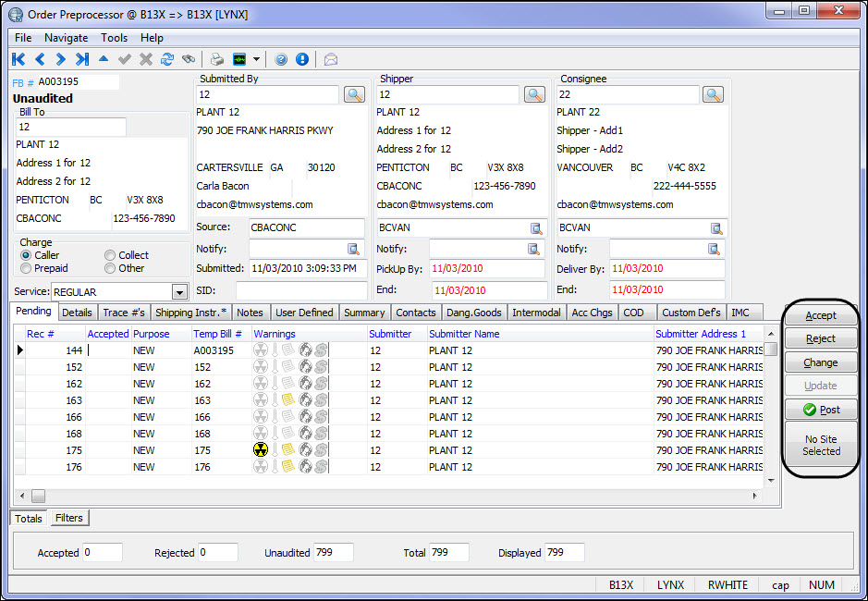Switch to the Dang.Goods tab
Image resolution: width=868 pixels, height=601 pixels.
pyautogui.click(x=473, y=313)
